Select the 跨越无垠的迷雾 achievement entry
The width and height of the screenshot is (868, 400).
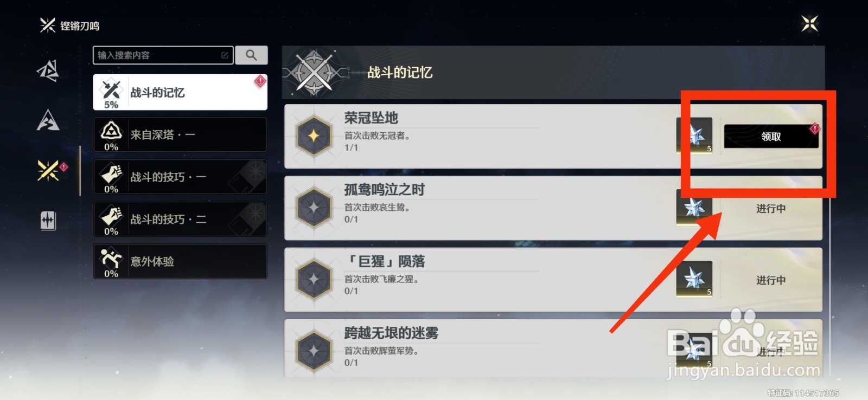553,348
